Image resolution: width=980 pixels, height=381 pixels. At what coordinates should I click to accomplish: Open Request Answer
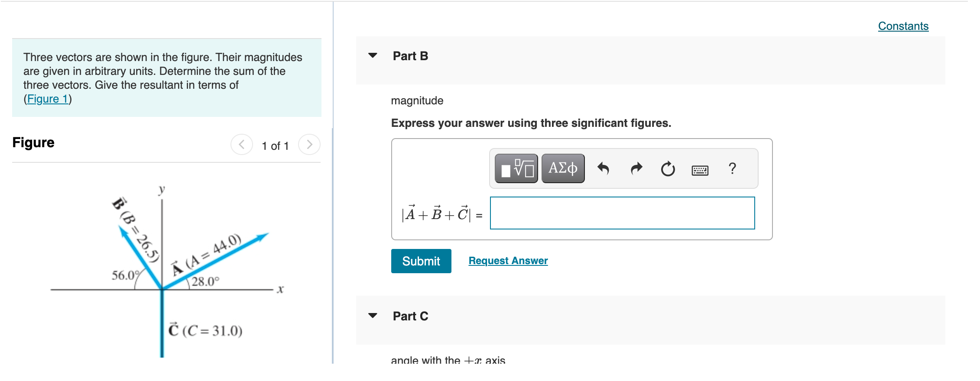tap(508, 260)
